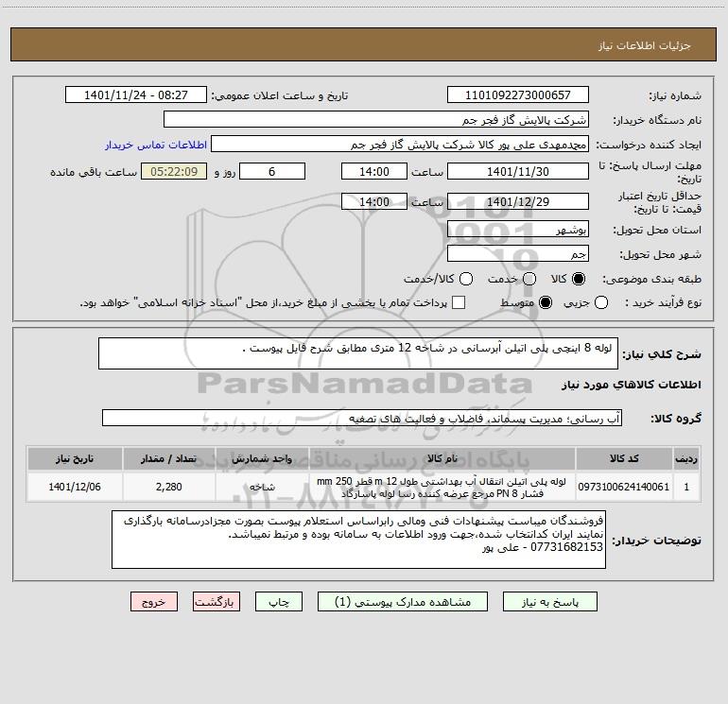The width and height of the screenshot is (728, 704).
Task: Click the چاپ print button
Action: 279,602
